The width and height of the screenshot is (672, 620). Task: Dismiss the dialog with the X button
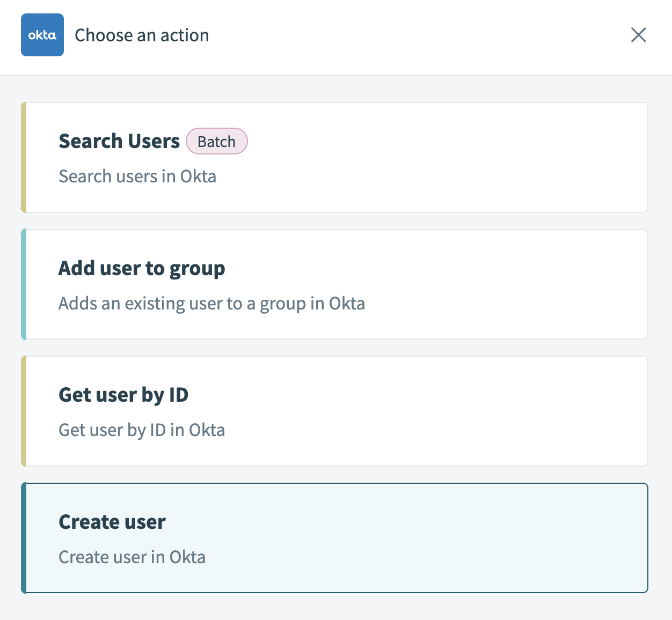point(638,34)
